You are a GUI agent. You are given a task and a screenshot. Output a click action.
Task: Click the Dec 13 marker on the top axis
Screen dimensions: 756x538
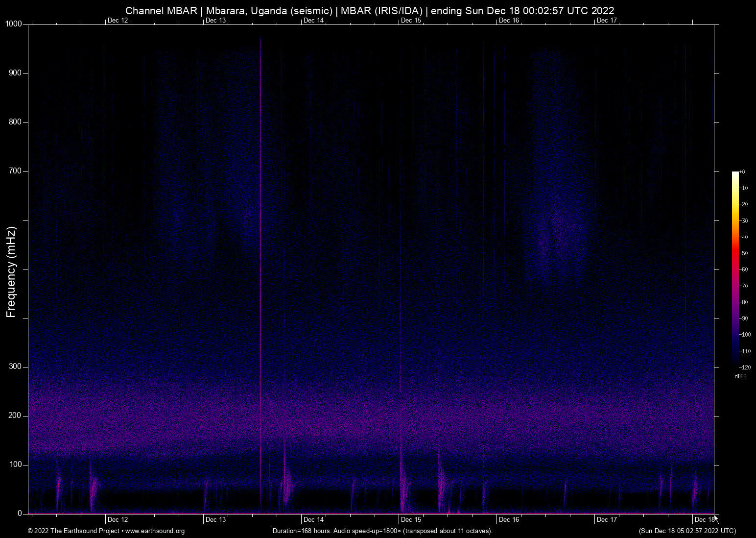pos(215,20)
